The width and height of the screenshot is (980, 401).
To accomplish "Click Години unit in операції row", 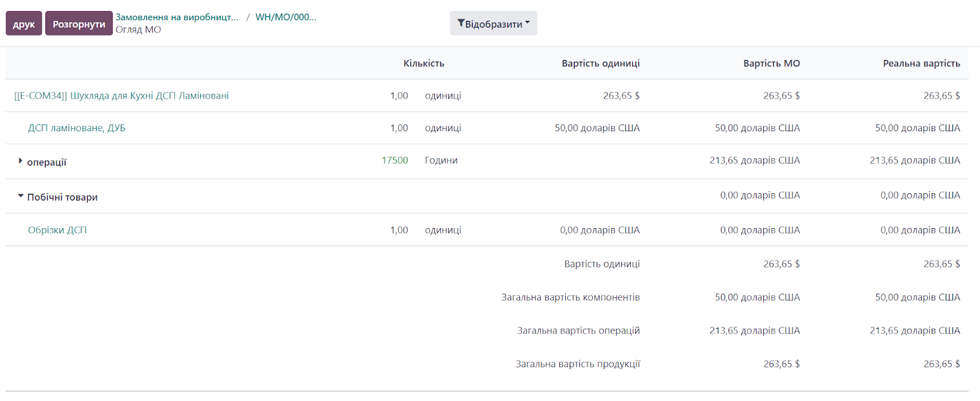I will 442,160.
